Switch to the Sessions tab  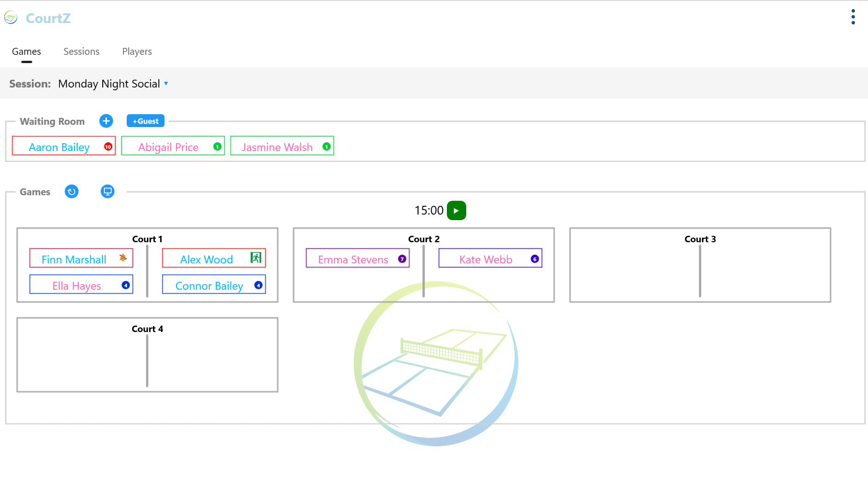(x=82, y=52)
